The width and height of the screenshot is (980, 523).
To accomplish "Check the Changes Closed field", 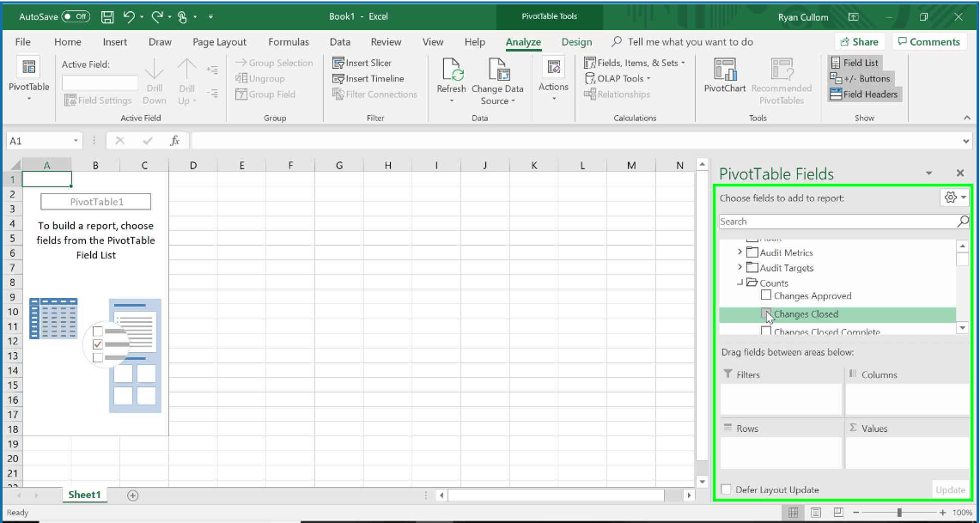I will click(765, 313).
